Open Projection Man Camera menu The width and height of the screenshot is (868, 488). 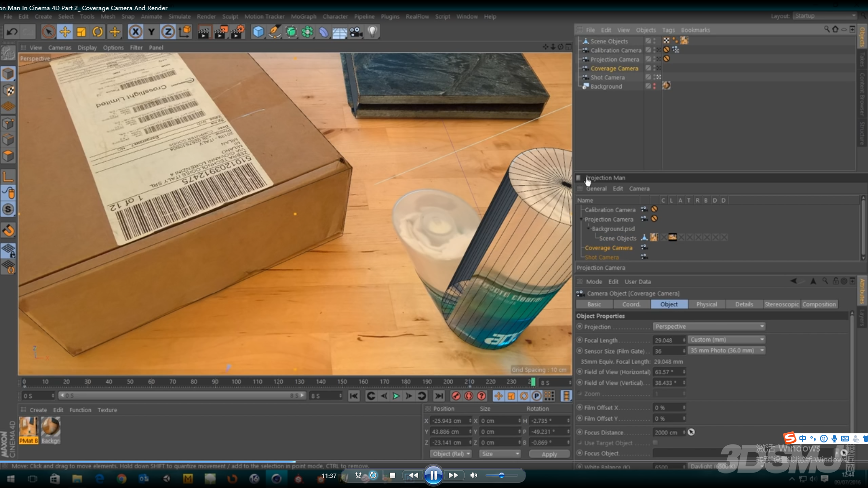(x=639, y=189)
